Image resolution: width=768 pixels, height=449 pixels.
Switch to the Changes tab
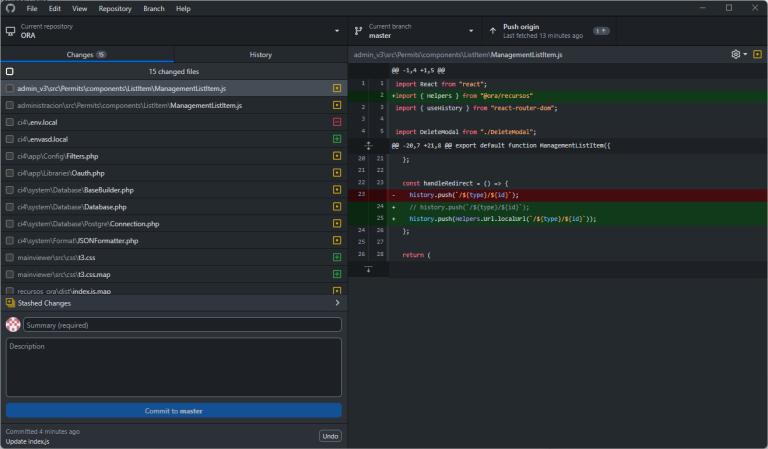tap(87, 54)
